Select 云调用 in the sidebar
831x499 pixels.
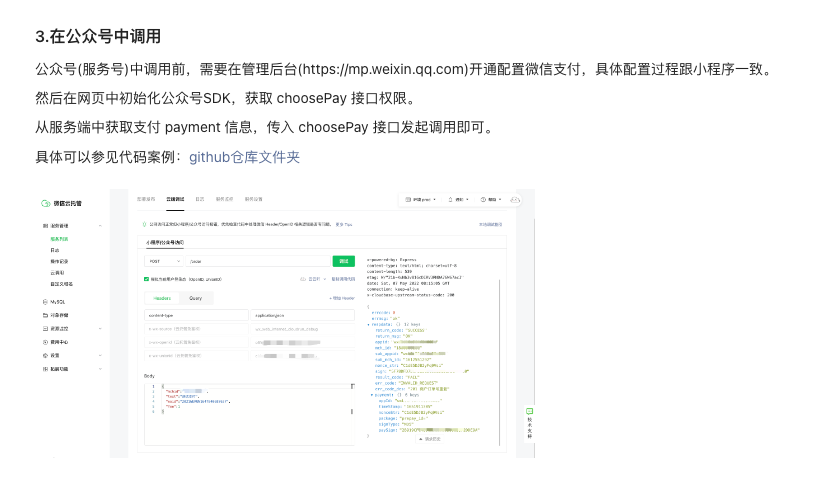[x=57, y=273]
